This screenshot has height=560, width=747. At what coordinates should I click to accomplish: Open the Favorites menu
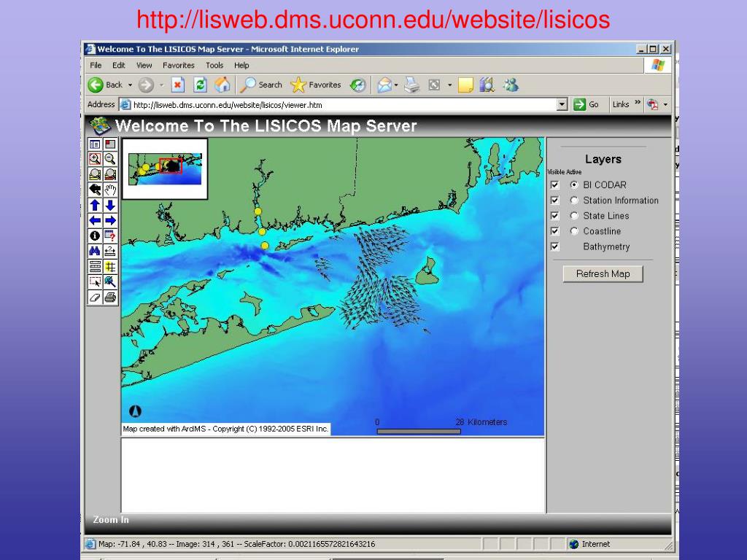coord(179,65)
